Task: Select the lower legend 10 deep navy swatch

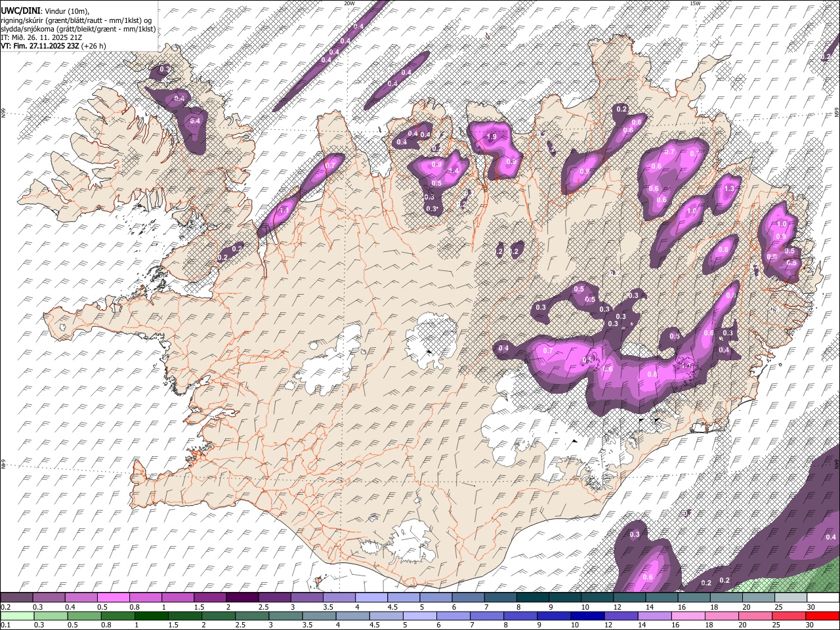Action: [x=588, y=616]
